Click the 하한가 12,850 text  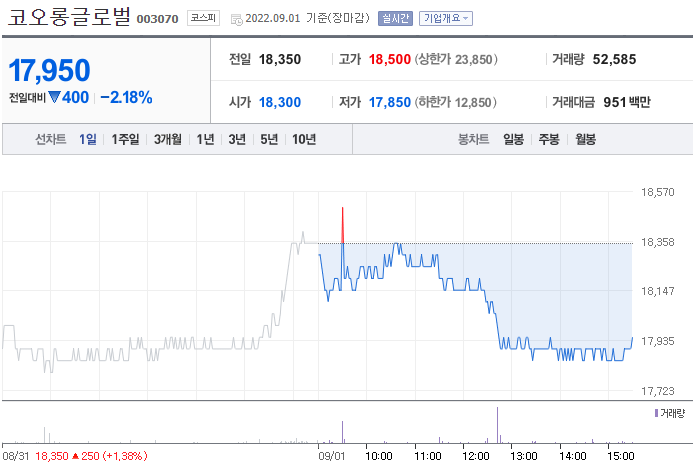point(456,102)
